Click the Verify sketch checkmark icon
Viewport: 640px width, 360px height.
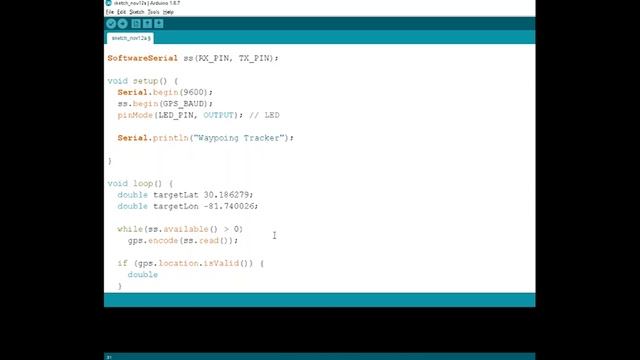(111, 24)
